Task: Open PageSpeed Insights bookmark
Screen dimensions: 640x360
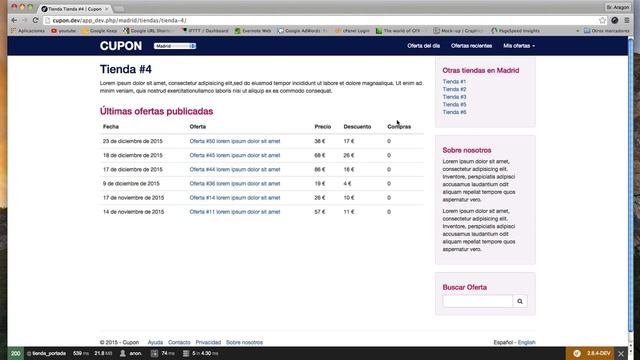Action: click(516, 31)
